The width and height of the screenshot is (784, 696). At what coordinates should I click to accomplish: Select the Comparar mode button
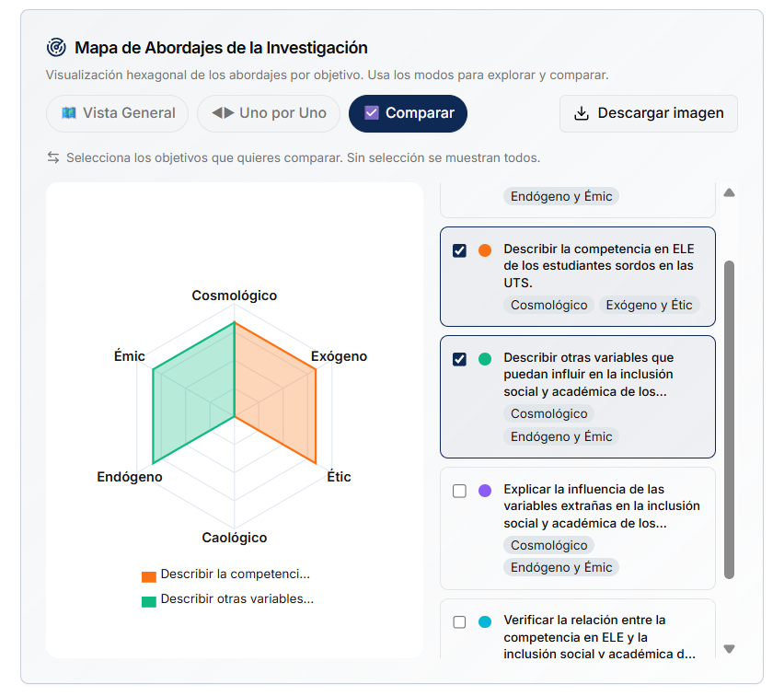[408, 113]
